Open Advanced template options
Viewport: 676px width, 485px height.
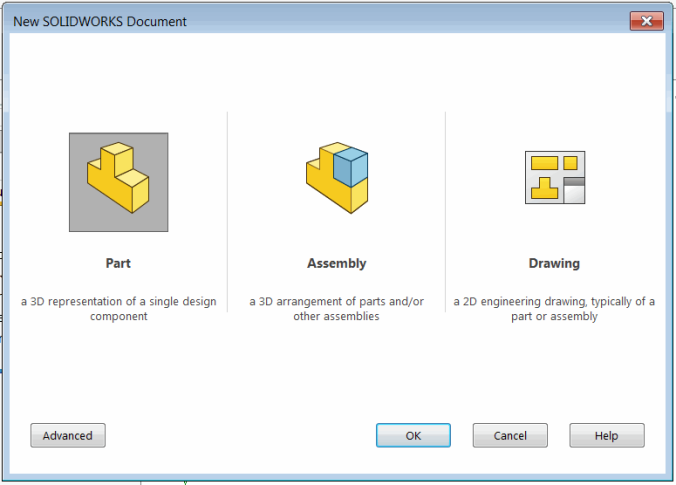click(68, 436)
